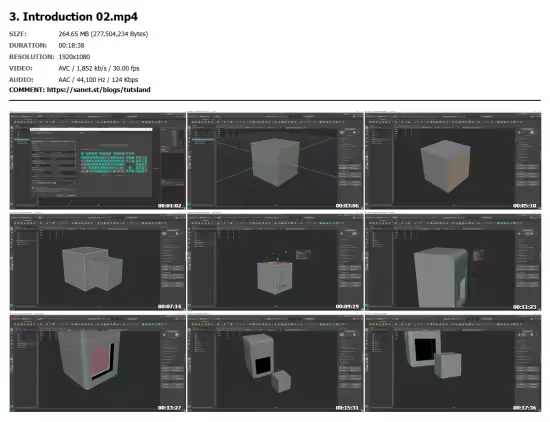
Task: Click the COMMENT: label
Action: pos(27,89)
